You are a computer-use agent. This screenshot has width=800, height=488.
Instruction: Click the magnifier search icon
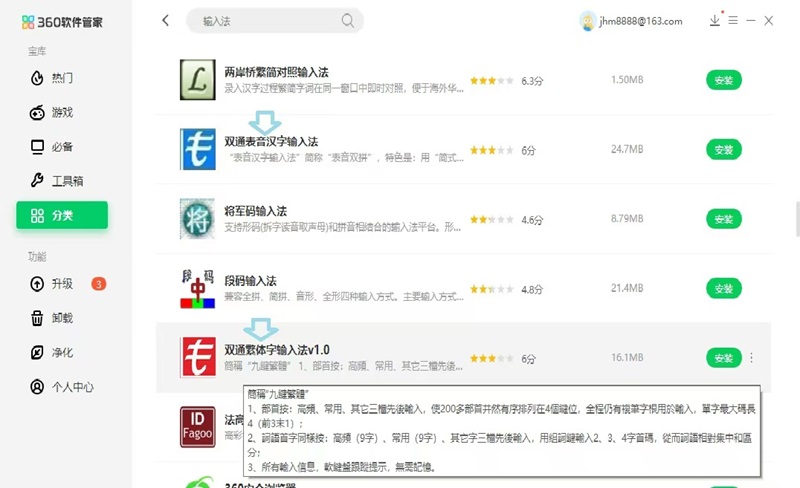tap(347, 20)
